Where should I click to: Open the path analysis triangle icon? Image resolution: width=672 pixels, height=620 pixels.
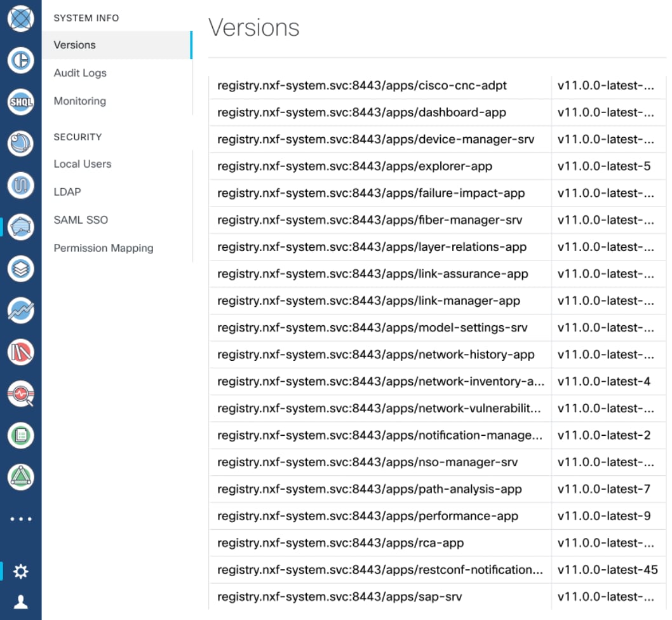[21, 477]
